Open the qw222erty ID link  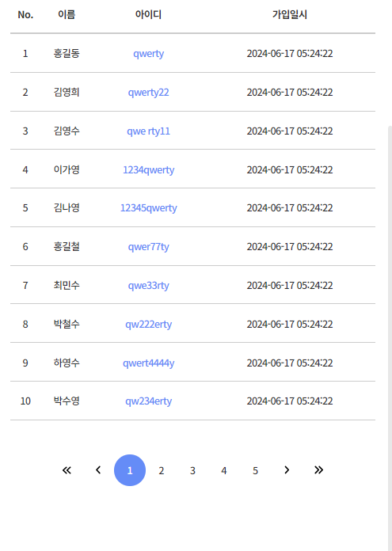[148, 325]
